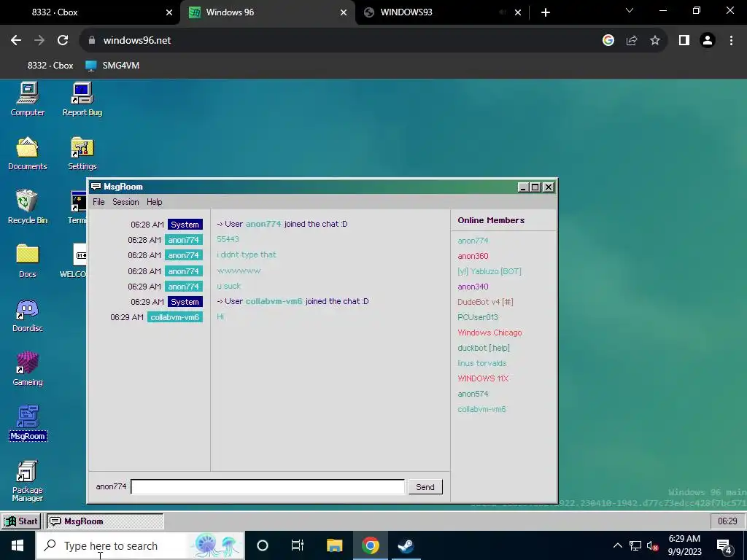Image resolution: width=747 pixels, height=560 pixels.
Task: Open Chrome three-dot menu
Action: pos(731,40)
